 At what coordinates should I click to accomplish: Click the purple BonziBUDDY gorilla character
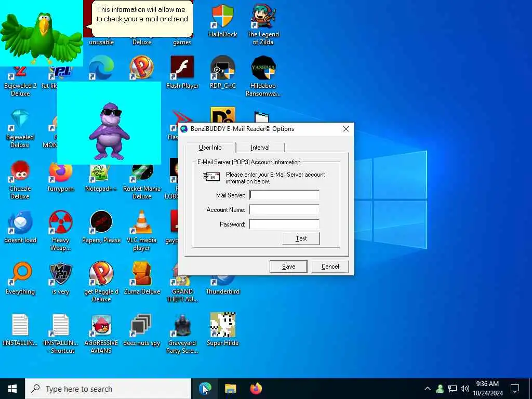109,131
